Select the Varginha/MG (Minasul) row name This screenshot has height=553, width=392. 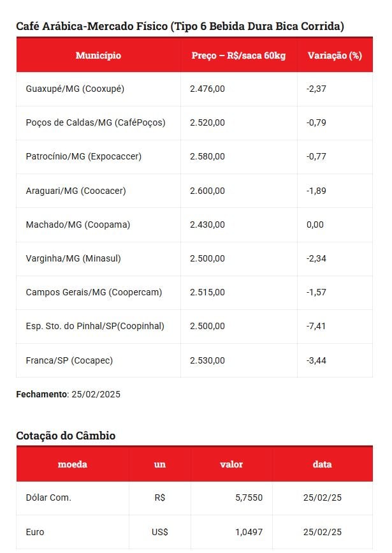tap(73, 258)
